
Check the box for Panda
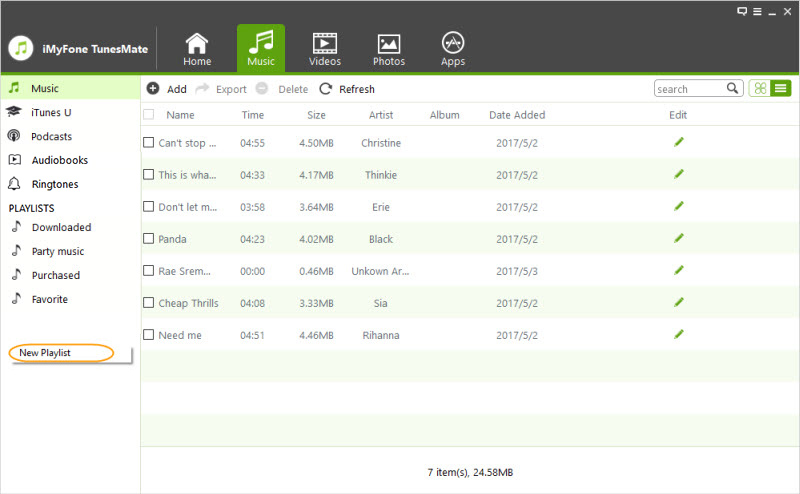(x=148, y=238)
